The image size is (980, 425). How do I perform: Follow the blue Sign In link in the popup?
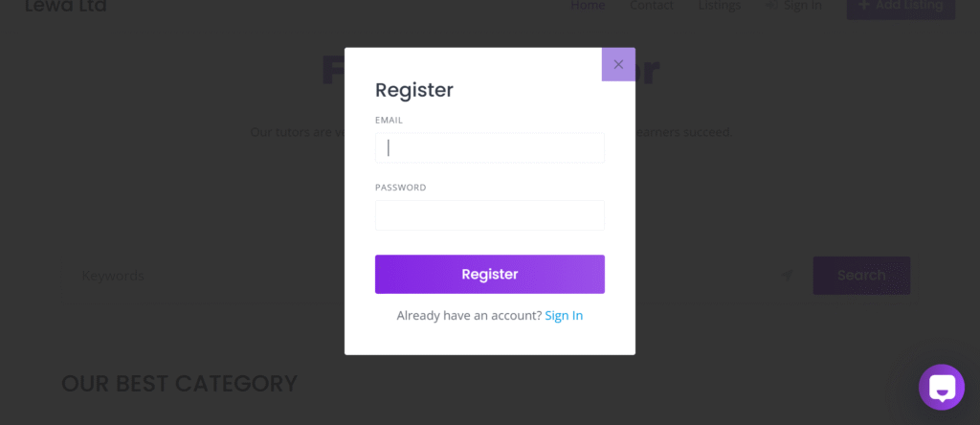pyautogui.click(x=564, y=315)
